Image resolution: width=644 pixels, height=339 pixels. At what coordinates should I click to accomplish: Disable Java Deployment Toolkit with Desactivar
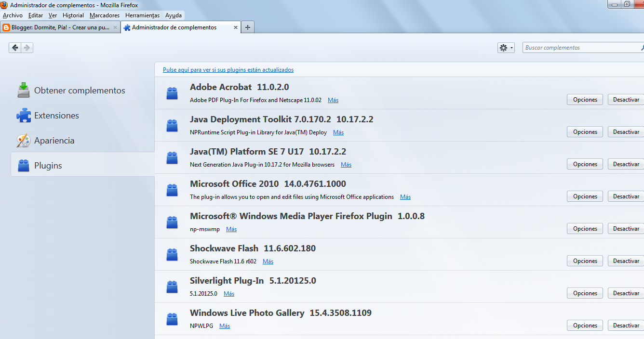point(626,132)
